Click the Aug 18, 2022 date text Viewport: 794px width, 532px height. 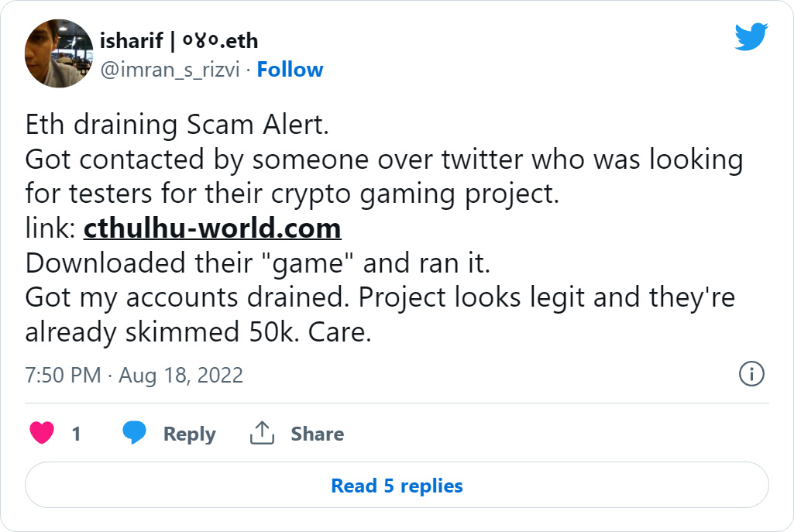(x=180, y=376)
